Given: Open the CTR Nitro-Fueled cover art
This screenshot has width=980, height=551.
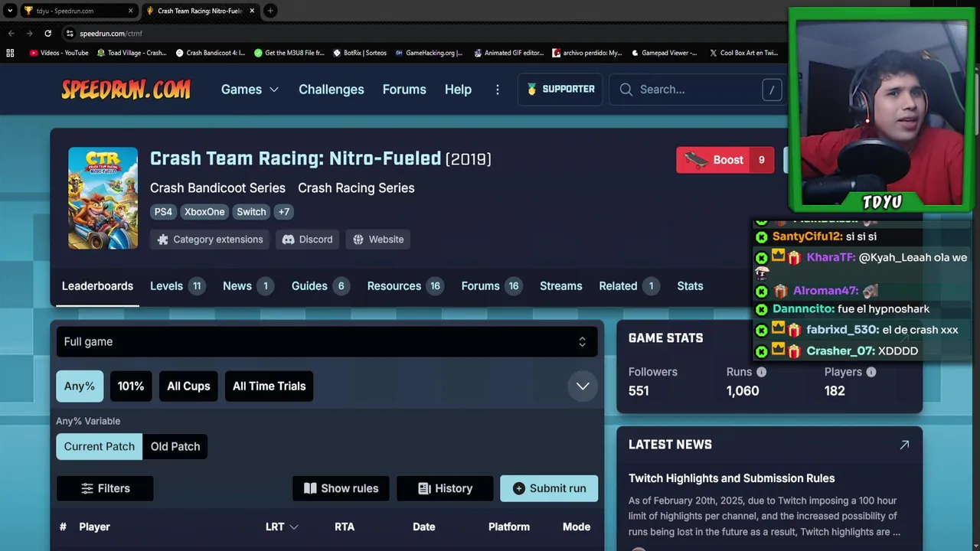Looking at the screenshot, I should 103,198.
